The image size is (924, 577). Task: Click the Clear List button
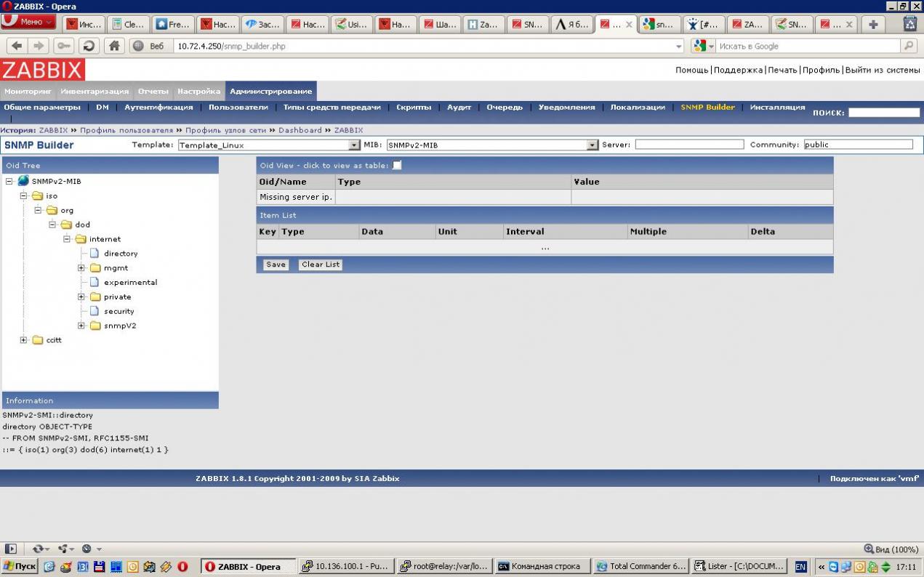(321, 265)
